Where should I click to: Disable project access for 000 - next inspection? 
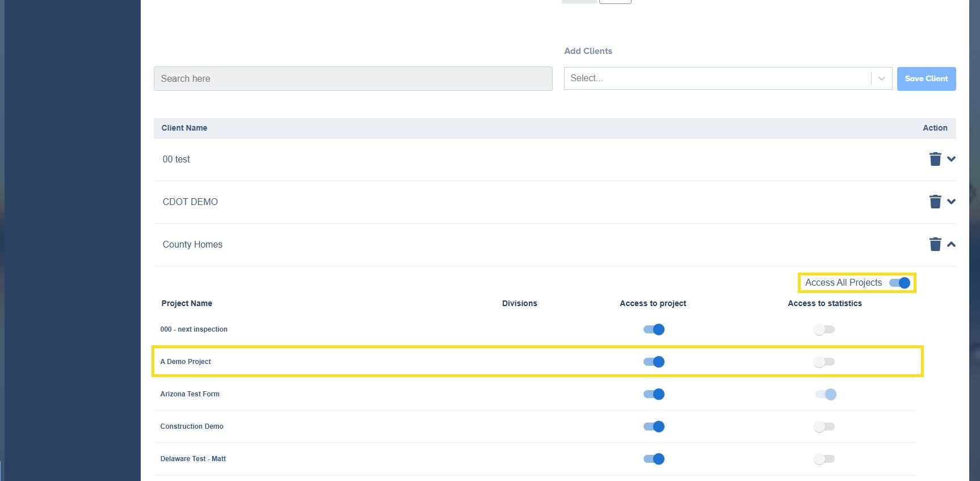coord(654,329)
